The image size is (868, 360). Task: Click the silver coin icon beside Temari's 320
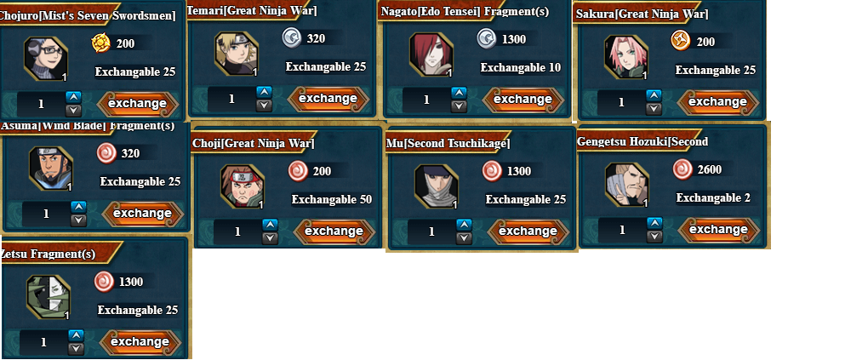(x=291, y=38)
